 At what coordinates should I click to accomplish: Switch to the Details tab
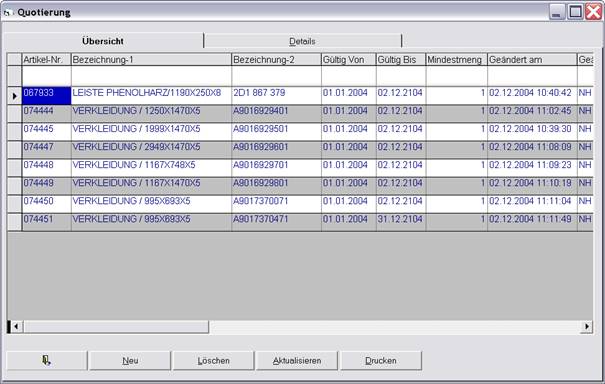[x=302, y=41]
